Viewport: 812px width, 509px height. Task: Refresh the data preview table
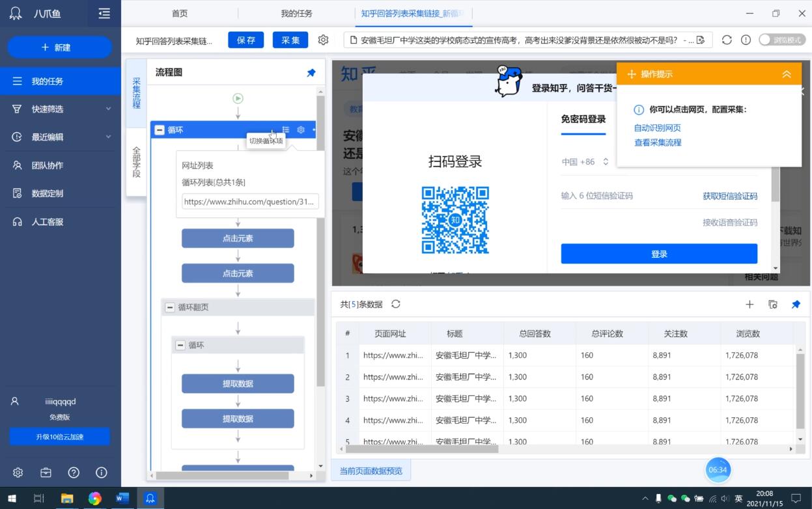(x=395, y=304)
